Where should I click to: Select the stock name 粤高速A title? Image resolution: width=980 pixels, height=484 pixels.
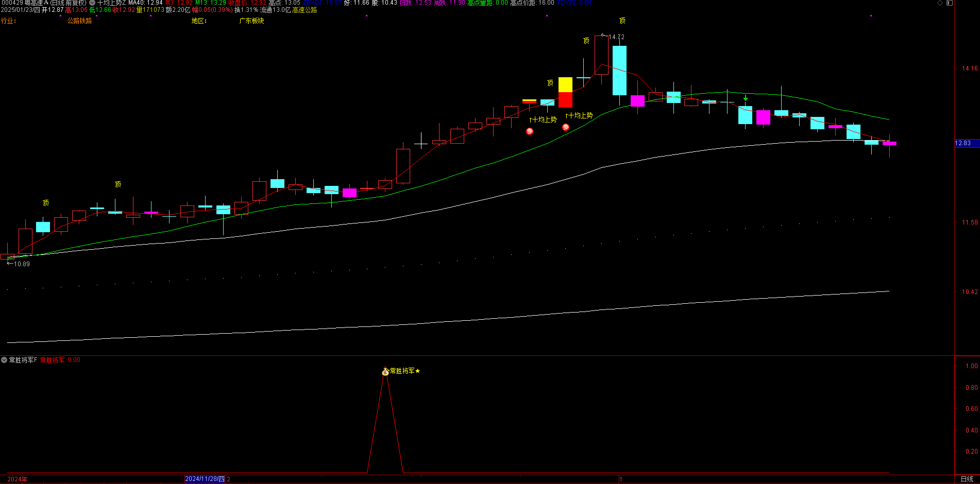[x=36, y=3]
